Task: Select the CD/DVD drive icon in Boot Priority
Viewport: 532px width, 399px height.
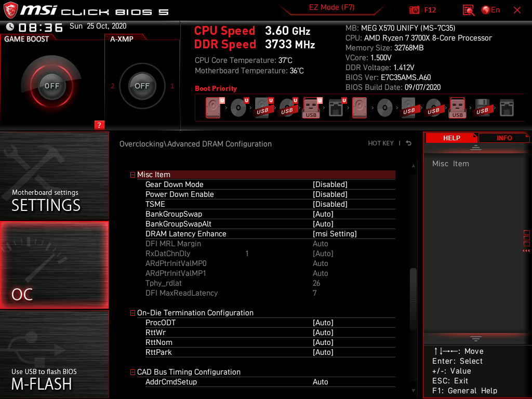Action: point(238,108)
